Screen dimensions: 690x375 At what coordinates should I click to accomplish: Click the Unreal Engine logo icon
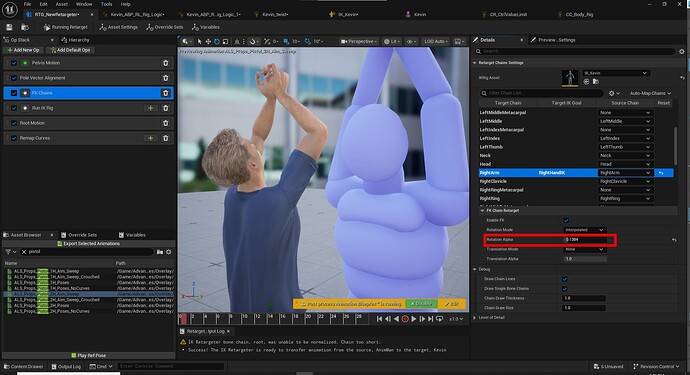[10, 9]
